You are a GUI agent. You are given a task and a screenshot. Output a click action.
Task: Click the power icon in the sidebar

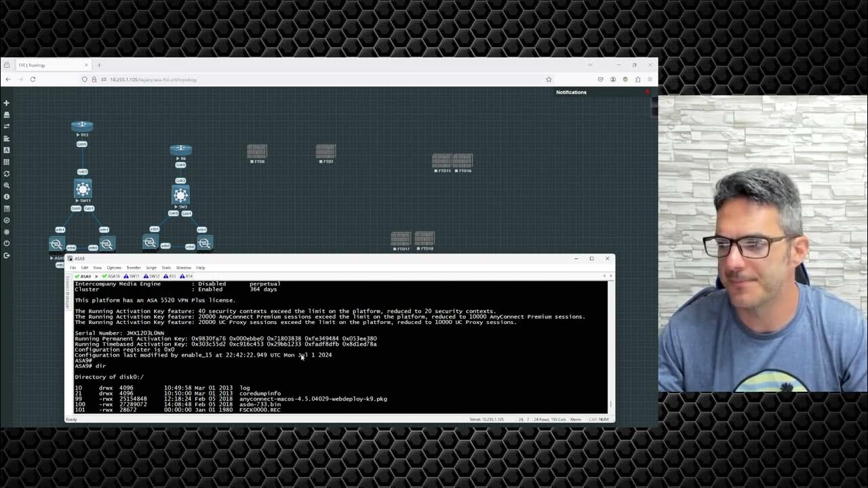[x=7, y=243]
